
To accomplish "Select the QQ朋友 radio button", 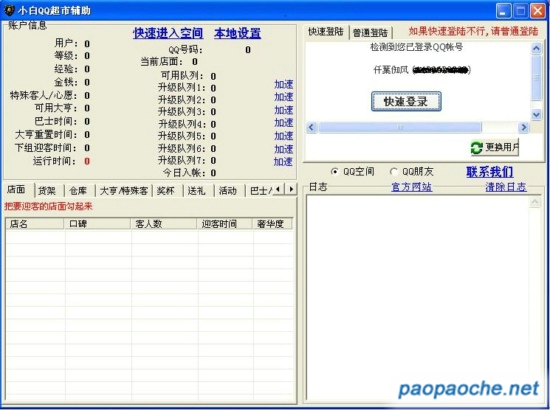I will point(394,172).
